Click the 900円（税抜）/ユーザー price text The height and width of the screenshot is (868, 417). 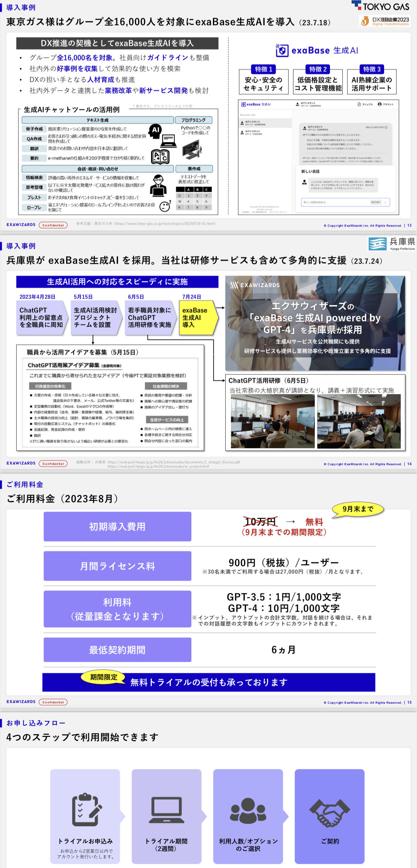(x=284, y=563)
